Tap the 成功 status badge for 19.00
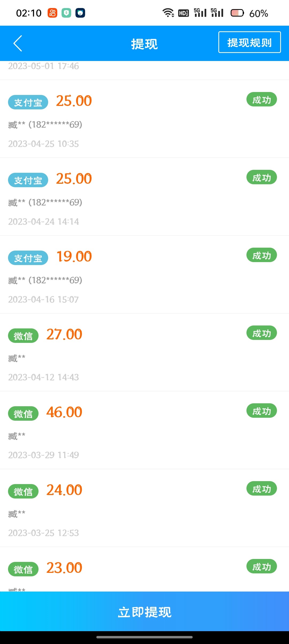 click(261, 255)
